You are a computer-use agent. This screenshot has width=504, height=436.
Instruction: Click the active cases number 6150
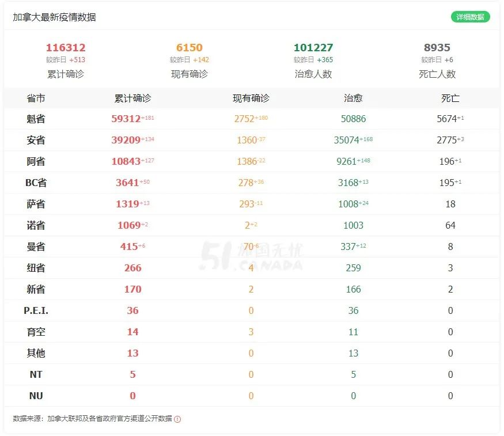[190, 48]
